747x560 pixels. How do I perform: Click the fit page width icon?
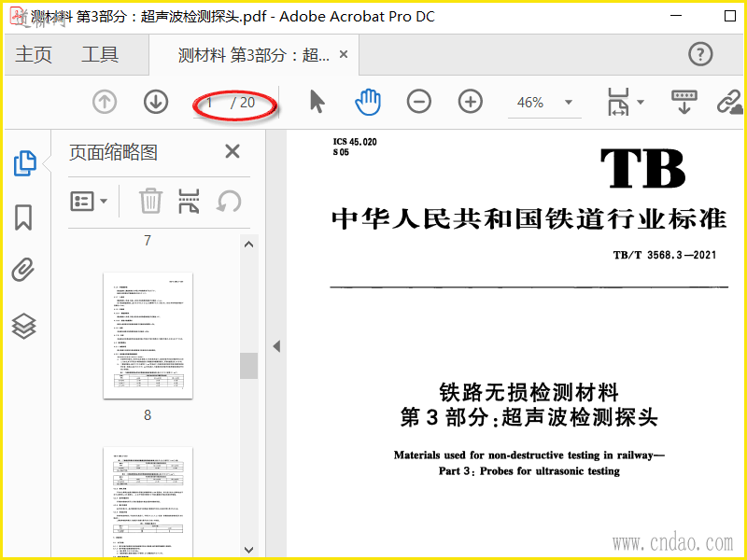(x=618, y=102)
